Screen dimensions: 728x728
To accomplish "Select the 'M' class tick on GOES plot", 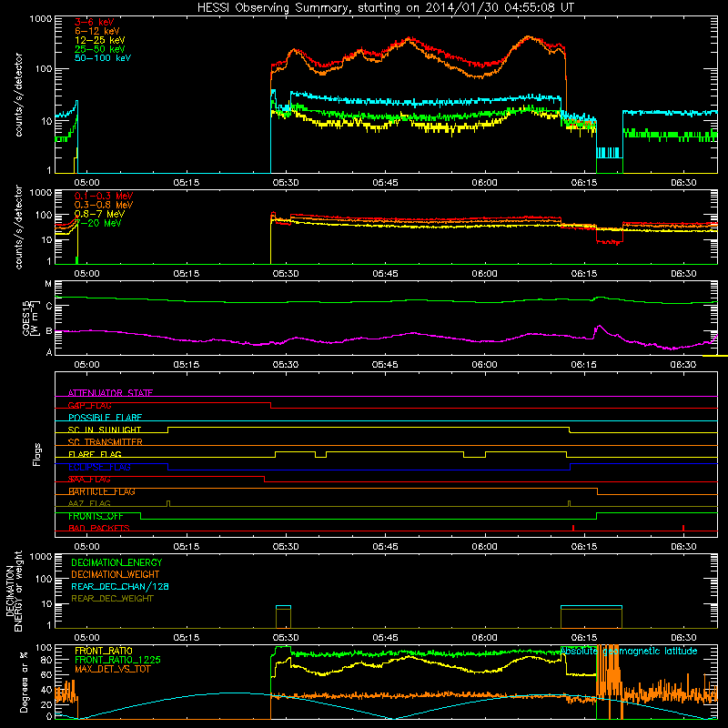I will pos(48,284).
